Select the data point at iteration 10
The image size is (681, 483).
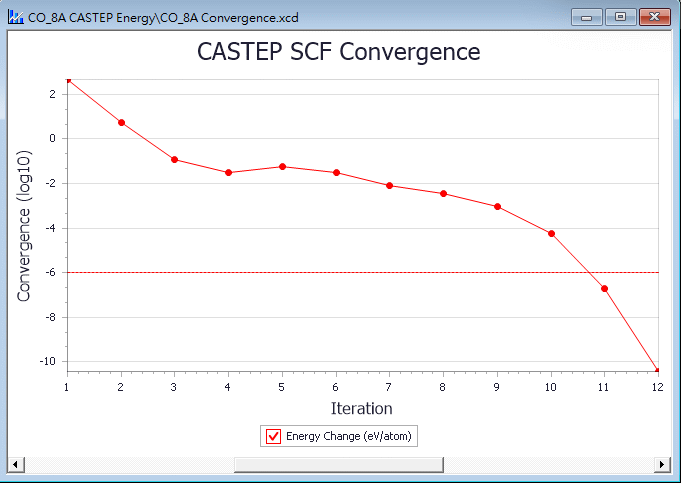click(x=551, y=233)
